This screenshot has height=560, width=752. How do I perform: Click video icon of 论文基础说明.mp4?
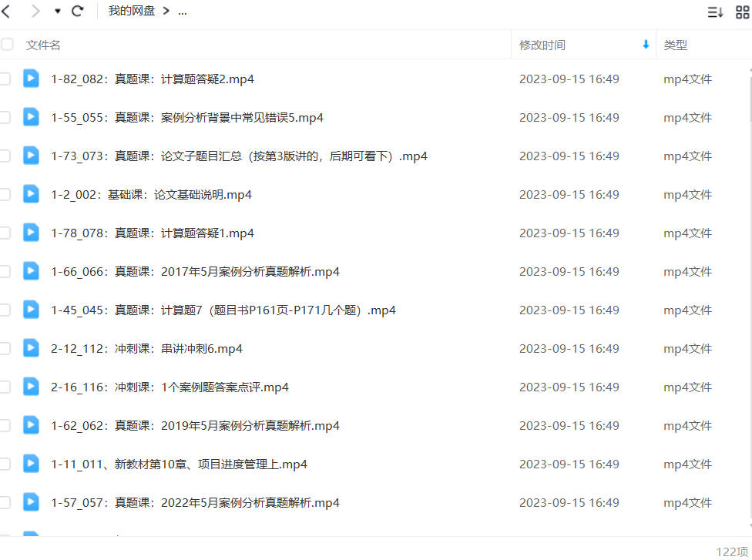(x=31, y=193)
